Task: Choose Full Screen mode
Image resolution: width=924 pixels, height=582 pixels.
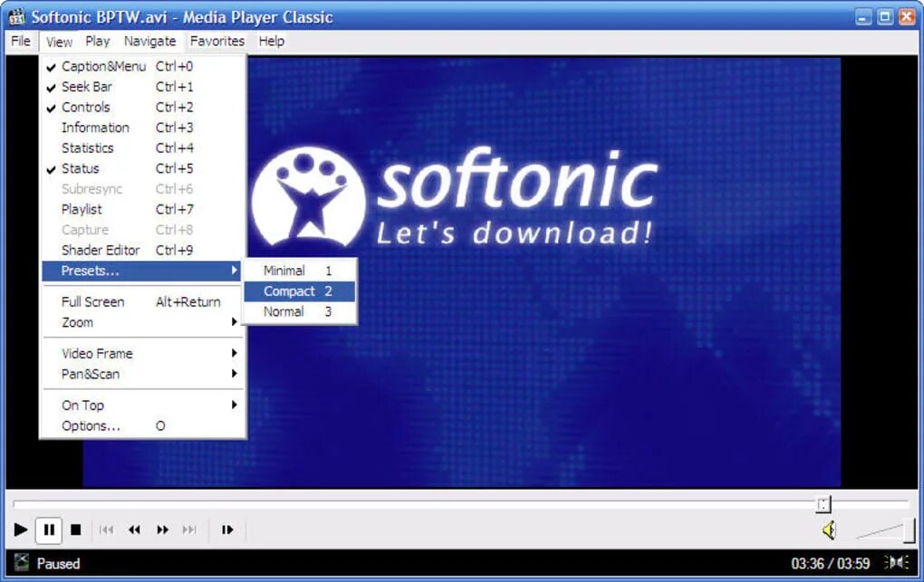Action: tap(144, 302)
